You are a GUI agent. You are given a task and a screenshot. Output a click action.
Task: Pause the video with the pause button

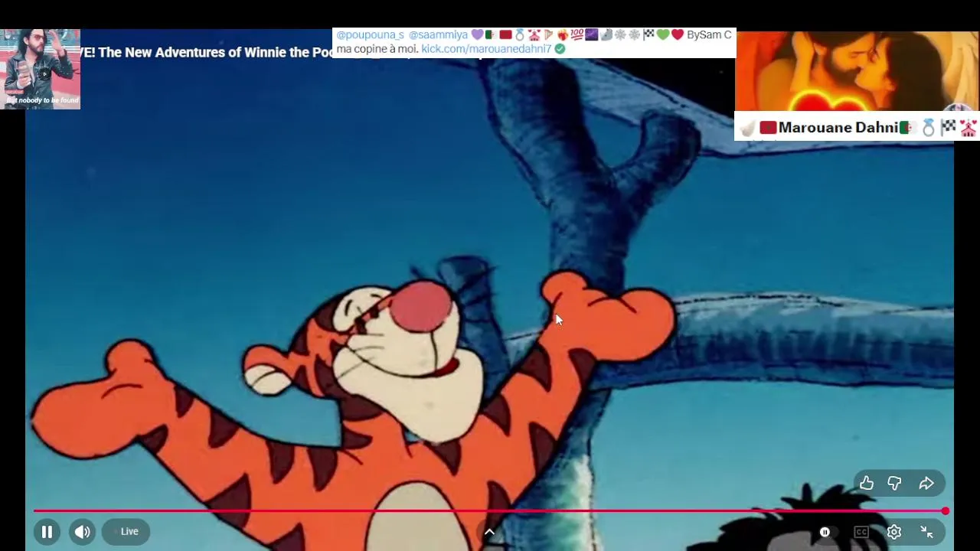47,532
